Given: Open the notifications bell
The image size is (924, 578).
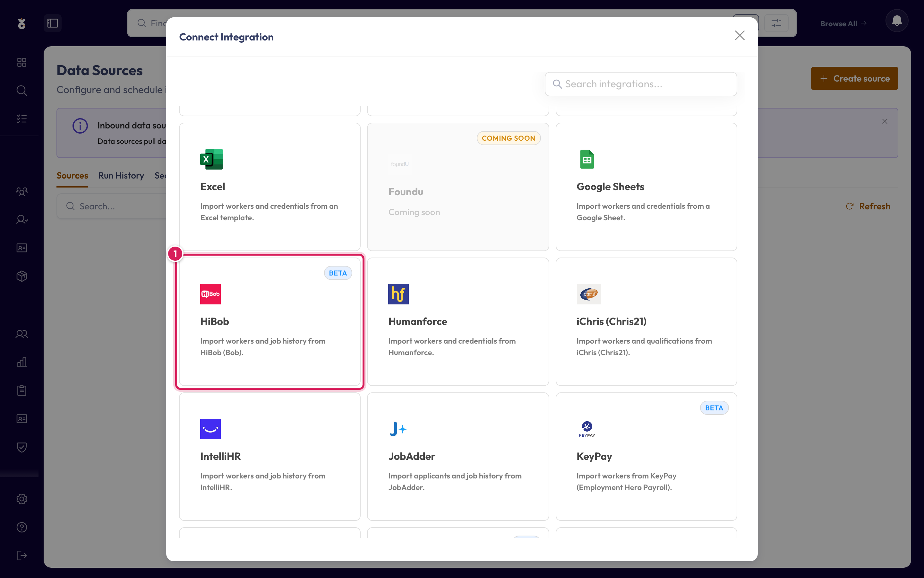Looking at the screenshot, I should click(x=896, y=21).
